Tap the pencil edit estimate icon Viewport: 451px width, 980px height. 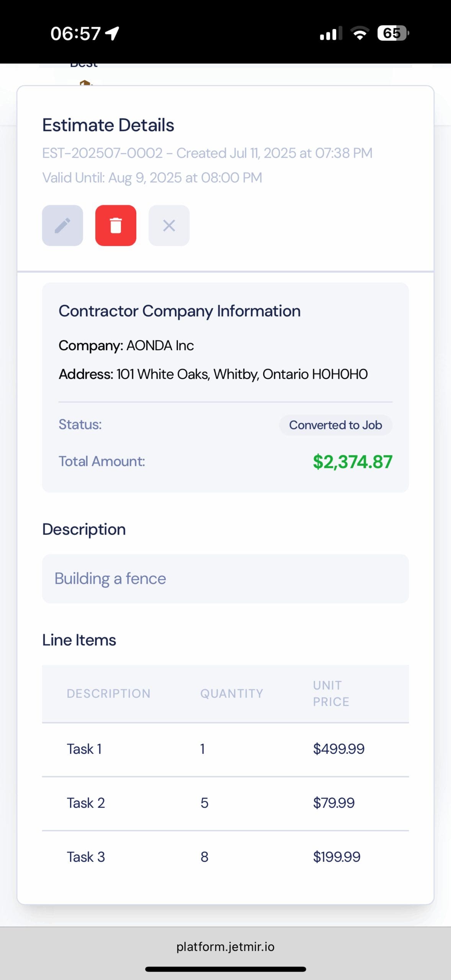(x=62, y=225)
